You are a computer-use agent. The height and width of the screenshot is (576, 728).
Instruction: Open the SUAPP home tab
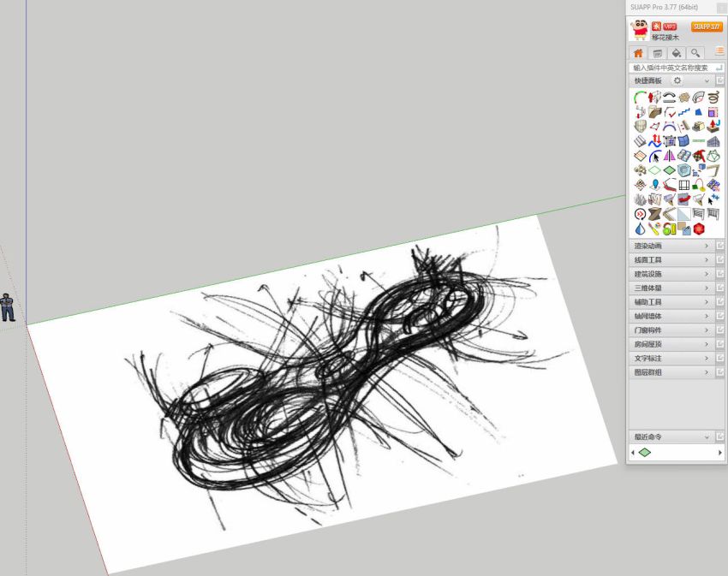638,53
